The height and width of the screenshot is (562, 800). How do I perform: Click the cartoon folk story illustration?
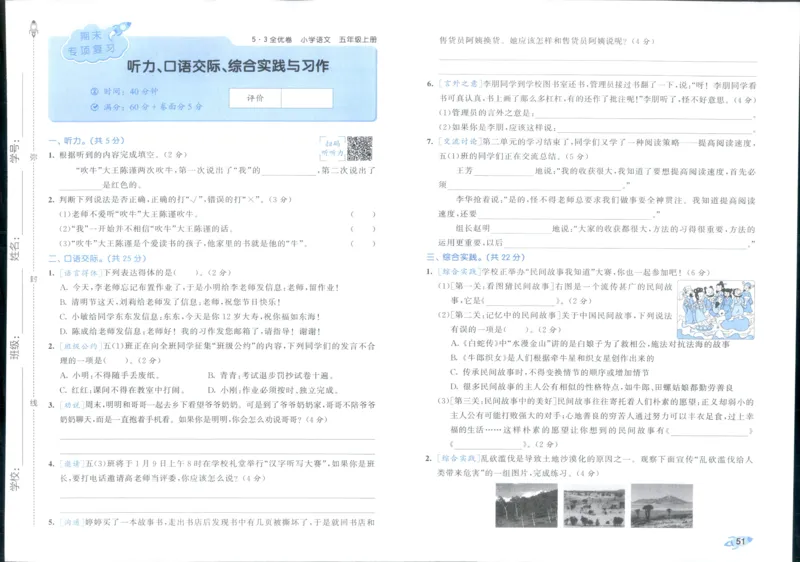(716, 310)
